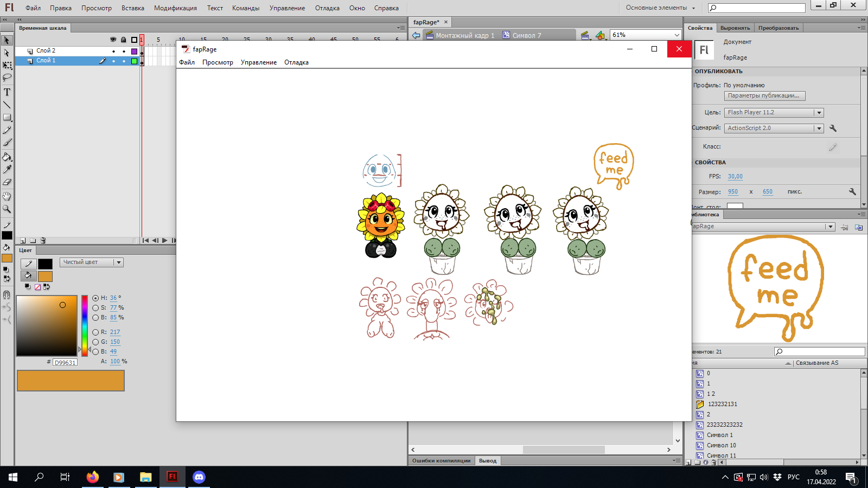
Task: Switch to the Выровнять tab
Action: click(x=735, y=28)
